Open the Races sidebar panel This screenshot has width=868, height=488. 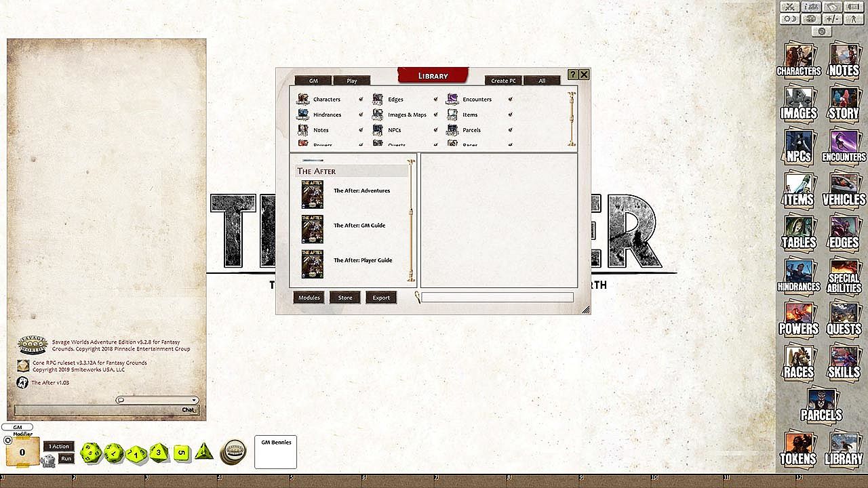coord(798,361)
